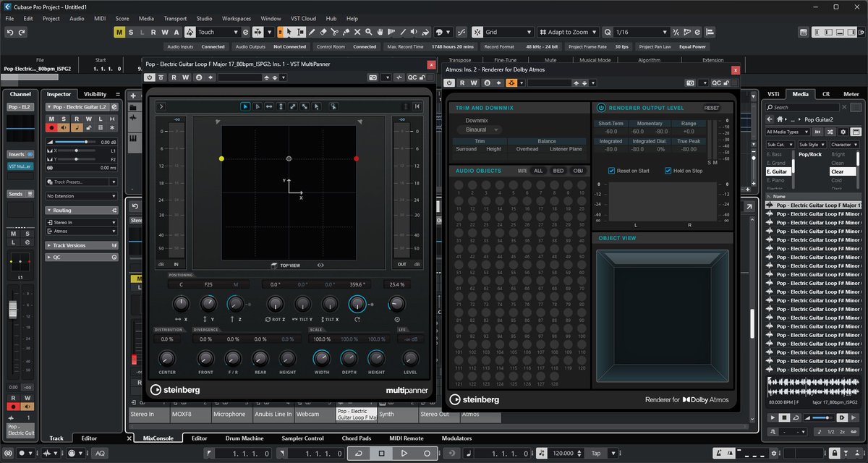Open the No Extension dropdown in Inspector
The height and width of the screenshot is (463, 868).
tap(81, 196)
